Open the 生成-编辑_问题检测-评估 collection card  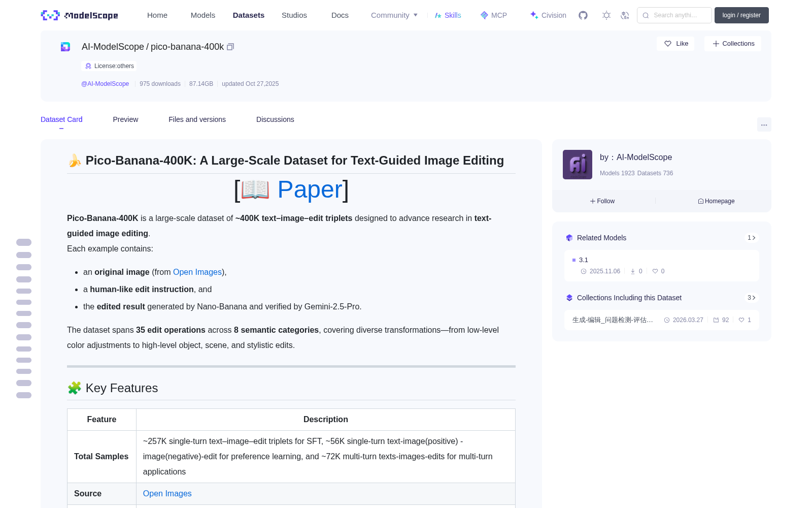(x=662, y=320)
